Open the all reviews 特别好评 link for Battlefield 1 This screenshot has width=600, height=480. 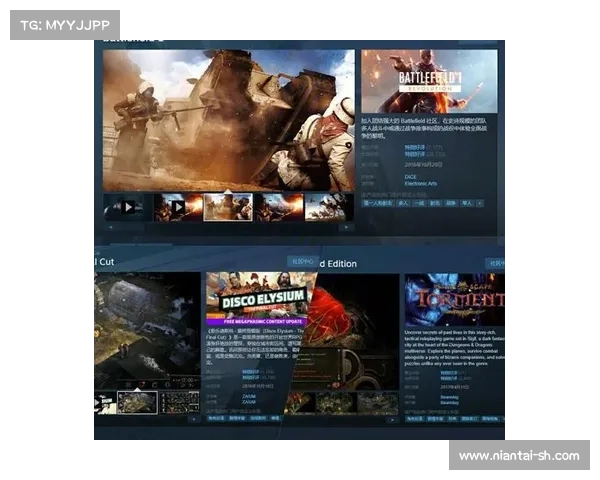tap(415, 154)
